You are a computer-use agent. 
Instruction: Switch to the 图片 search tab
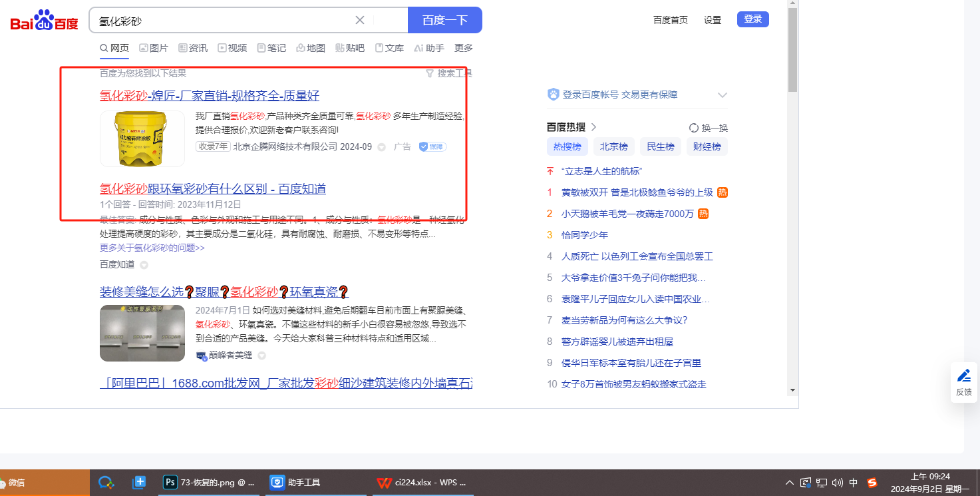(x=154, y=48)
